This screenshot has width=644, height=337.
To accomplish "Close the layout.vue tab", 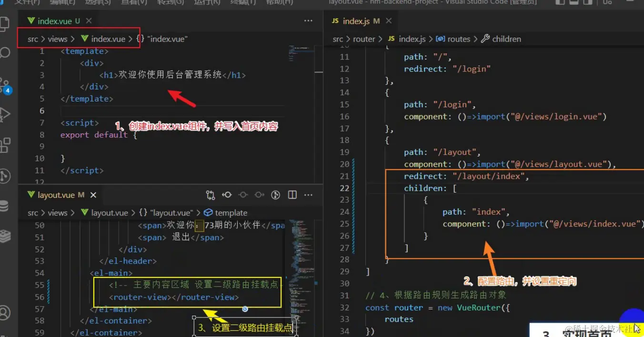I will point(93,195).
